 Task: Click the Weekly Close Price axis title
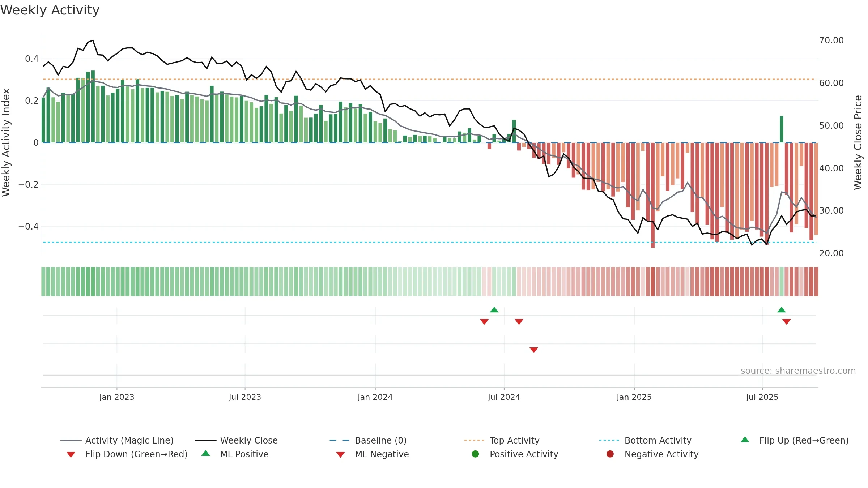pyautogui.click(x=858, y=142)
